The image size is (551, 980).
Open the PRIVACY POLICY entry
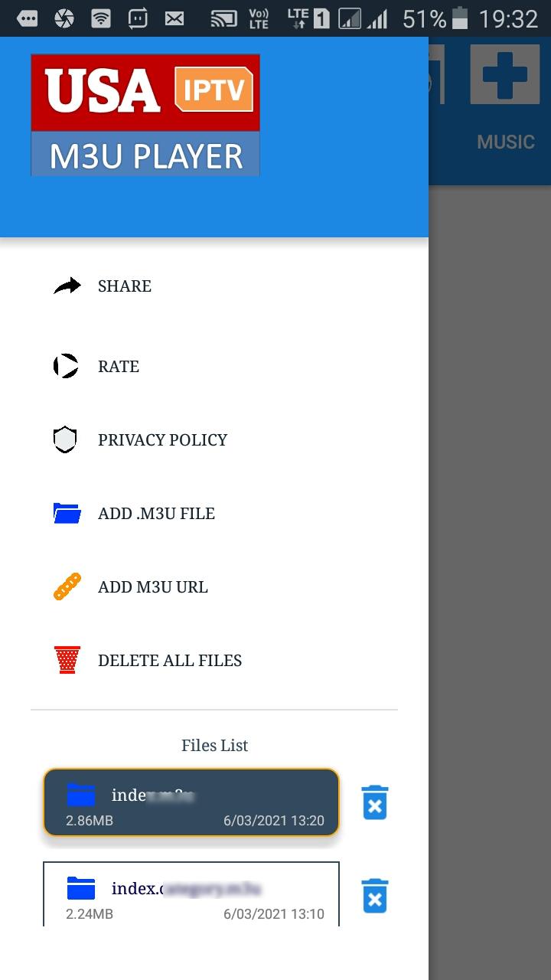(x=163, y=440)
